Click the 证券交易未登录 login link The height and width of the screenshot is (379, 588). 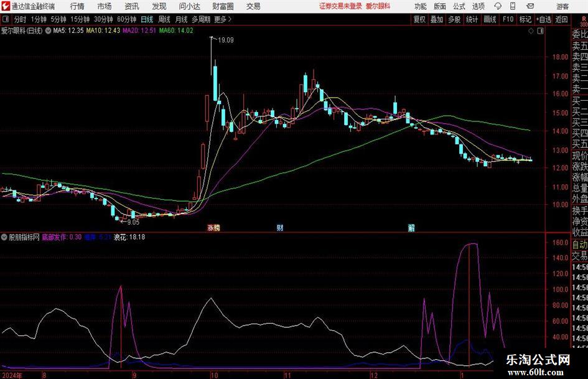click(x=341, y=6)
